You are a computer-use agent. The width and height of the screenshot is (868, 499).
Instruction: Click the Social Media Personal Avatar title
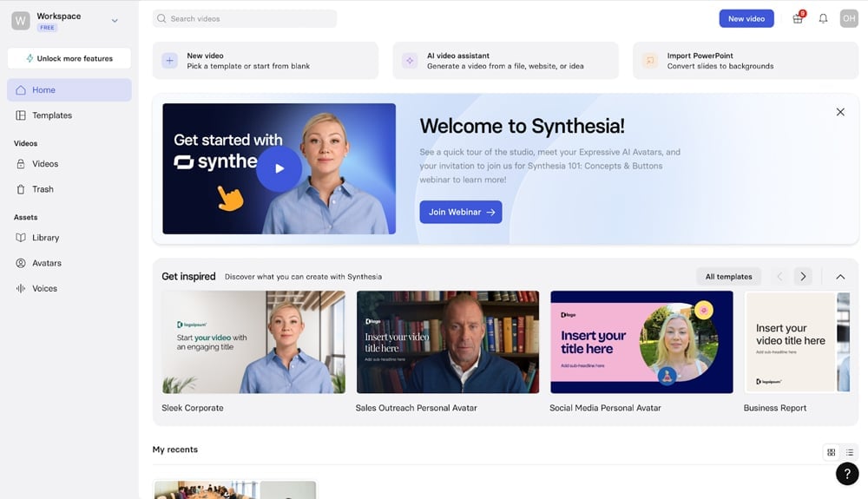click(605, 408)
